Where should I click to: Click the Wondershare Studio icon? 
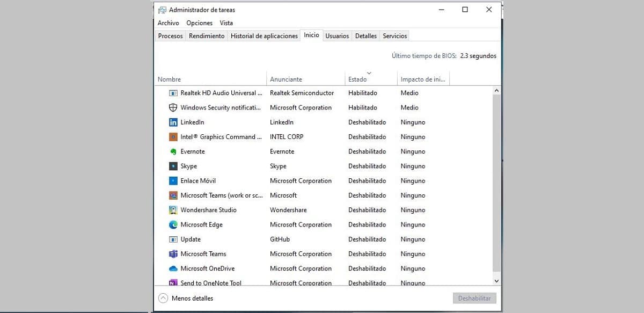[173, 210]
